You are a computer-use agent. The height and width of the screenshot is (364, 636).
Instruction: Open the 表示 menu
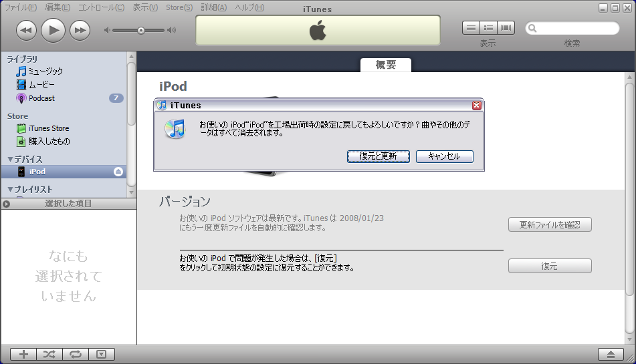pos(145,7)
